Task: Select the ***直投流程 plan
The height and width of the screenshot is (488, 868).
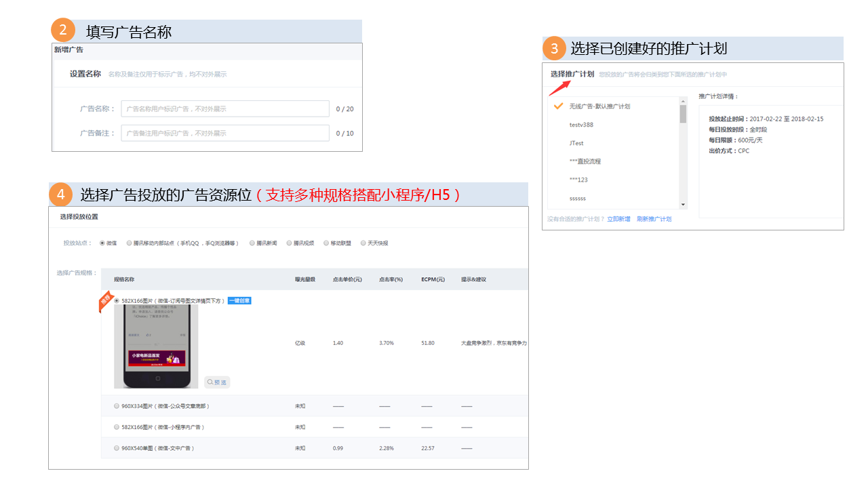Action: tap(585, 161)
